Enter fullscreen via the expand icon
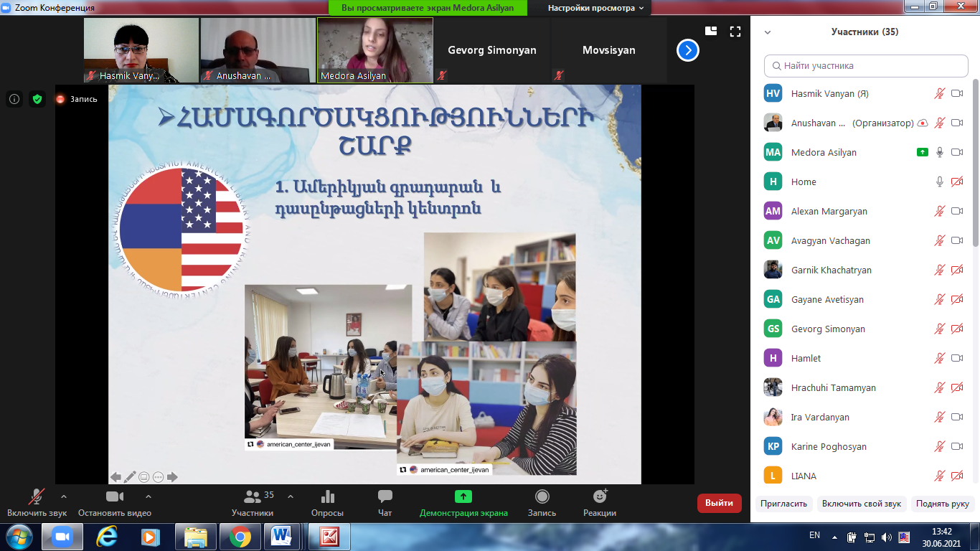This screenshot has width=980, height=551. pos(735,31)
